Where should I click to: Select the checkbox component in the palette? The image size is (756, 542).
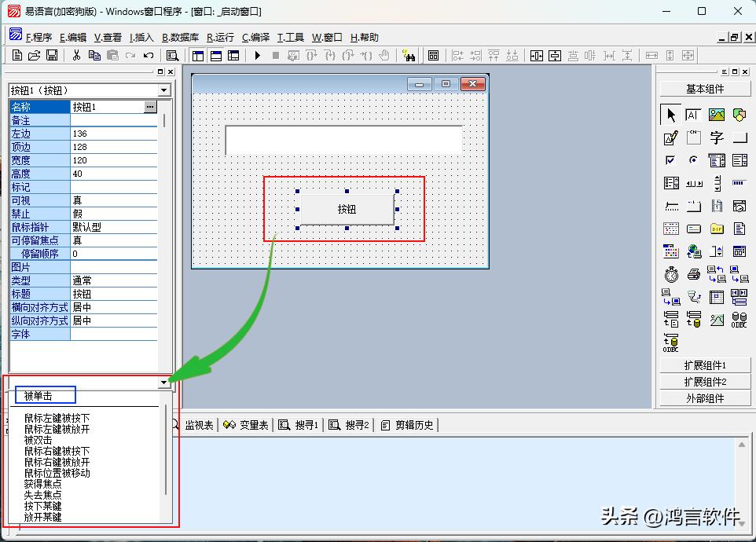(670, 161)
